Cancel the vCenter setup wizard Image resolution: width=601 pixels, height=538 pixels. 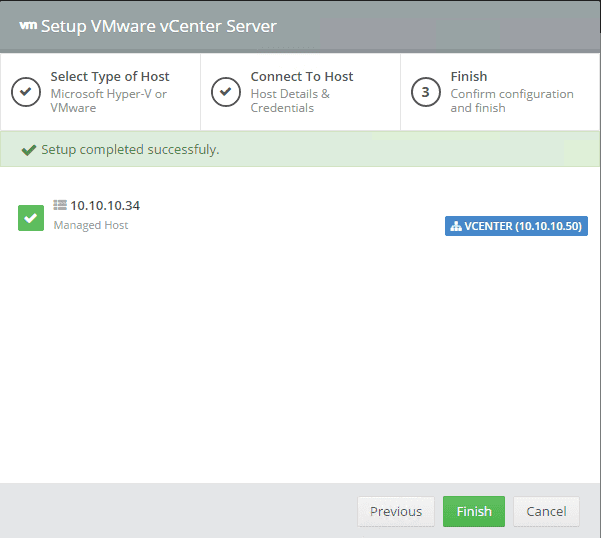(546, 511)
